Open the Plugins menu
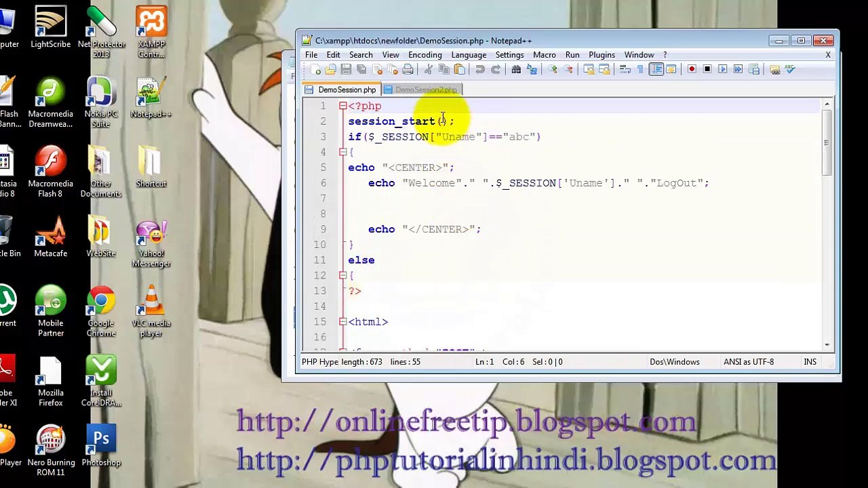The image size is (868, 488). click(601, 55)
